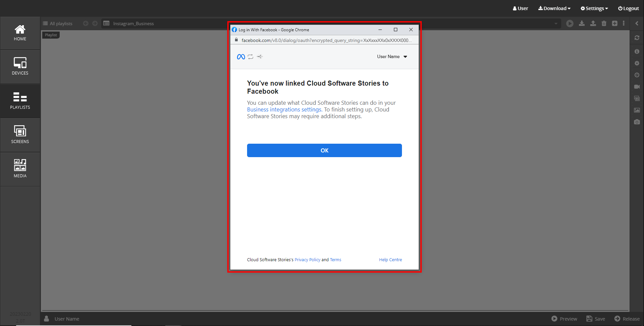Go to the HOME section
This screenshot has height=326, width=644.
20,33
